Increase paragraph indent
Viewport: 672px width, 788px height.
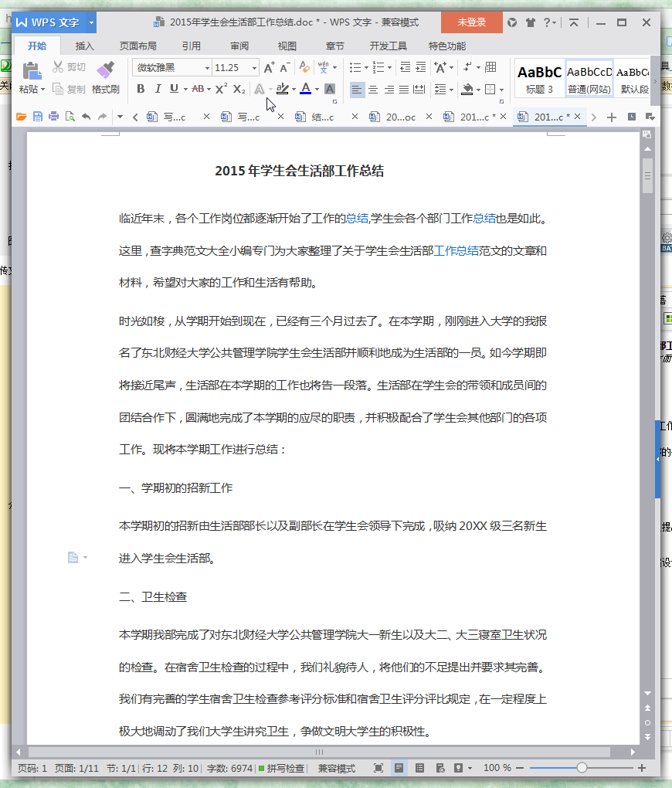[421, 67]
